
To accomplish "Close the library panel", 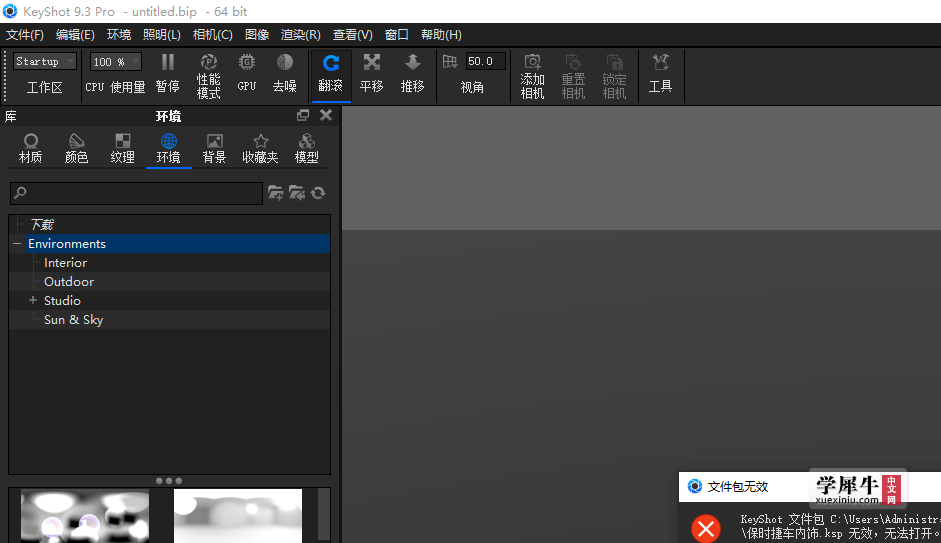I will 326,115.
